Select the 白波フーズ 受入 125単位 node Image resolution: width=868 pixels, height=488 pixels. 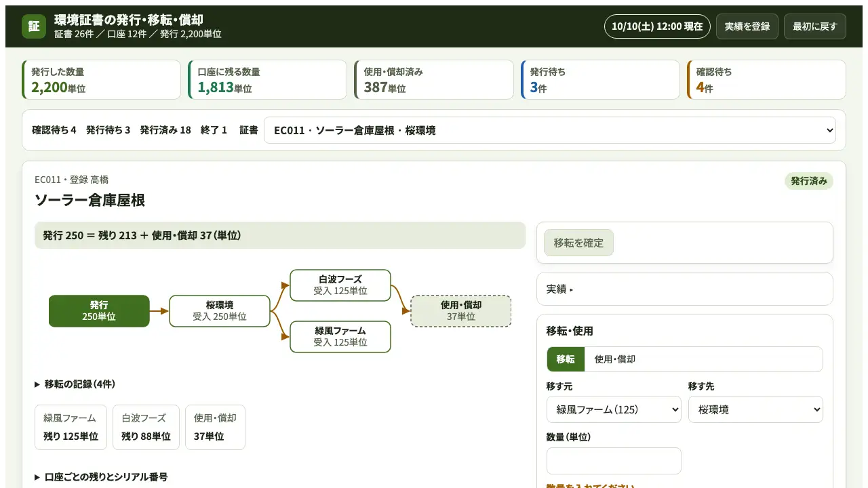pos(340,285)
